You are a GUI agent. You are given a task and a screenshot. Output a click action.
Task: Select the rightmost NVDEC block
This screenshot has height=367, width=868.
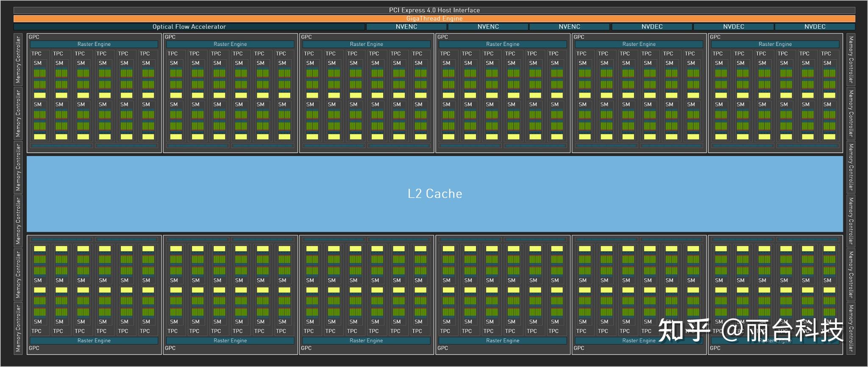coord(815,27)
